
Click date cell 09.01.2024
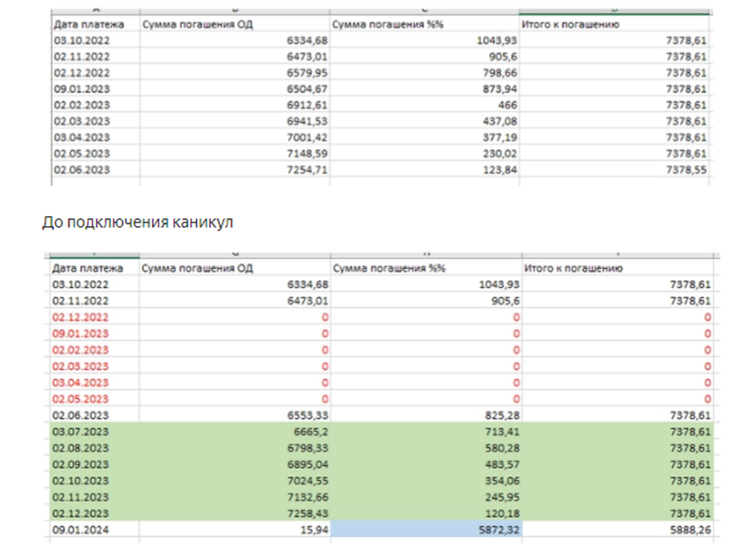click(x=95, y=530)
